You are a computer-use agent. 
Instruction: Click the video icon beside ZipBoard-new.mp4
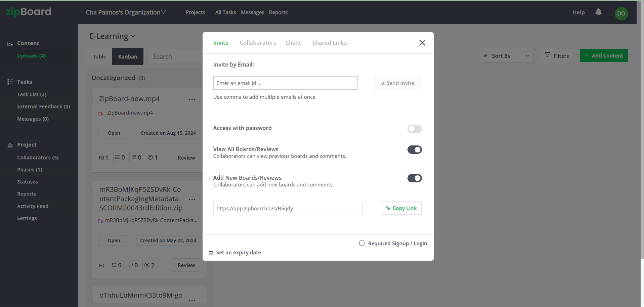[x=100, y=113]
